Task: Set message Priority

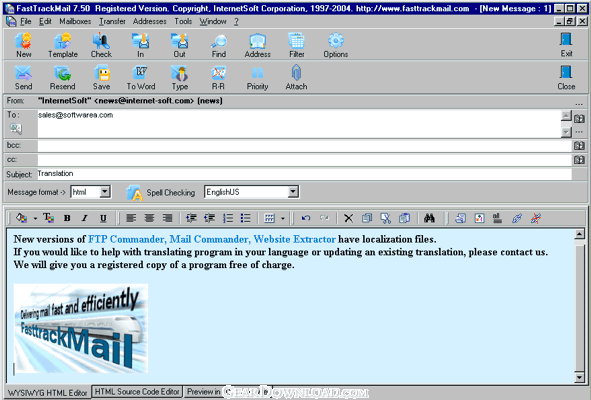Action: 257,77
